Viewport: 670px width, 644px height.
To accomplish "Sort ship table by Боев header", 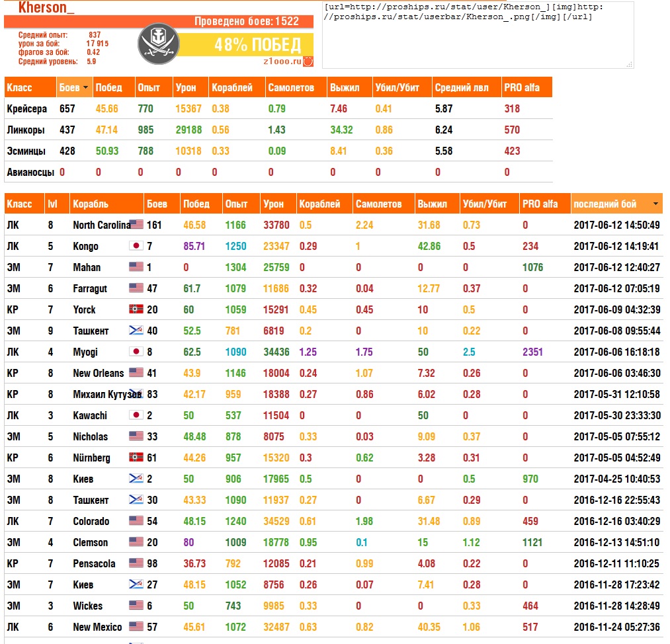I will tap(161, 204).
